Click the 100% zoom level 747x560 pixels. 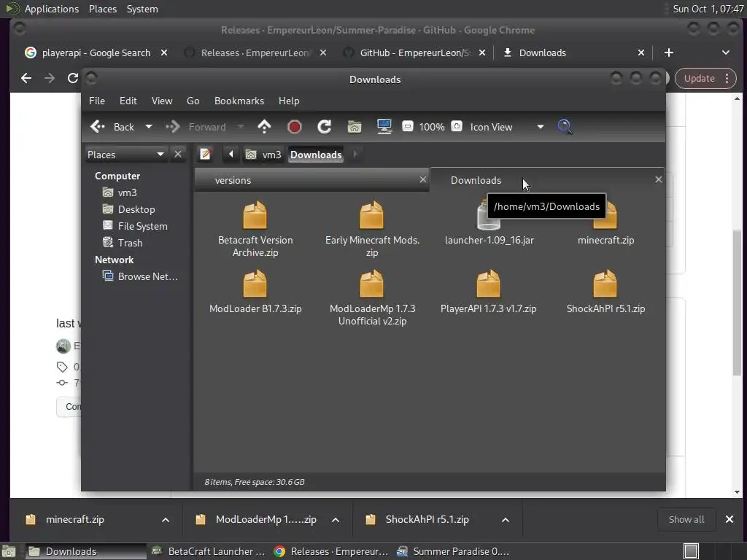(x=432, y=127)
